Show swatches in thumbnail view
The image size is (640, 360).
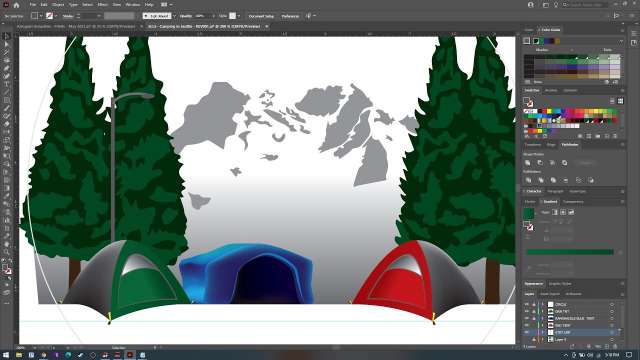[620, 101]
